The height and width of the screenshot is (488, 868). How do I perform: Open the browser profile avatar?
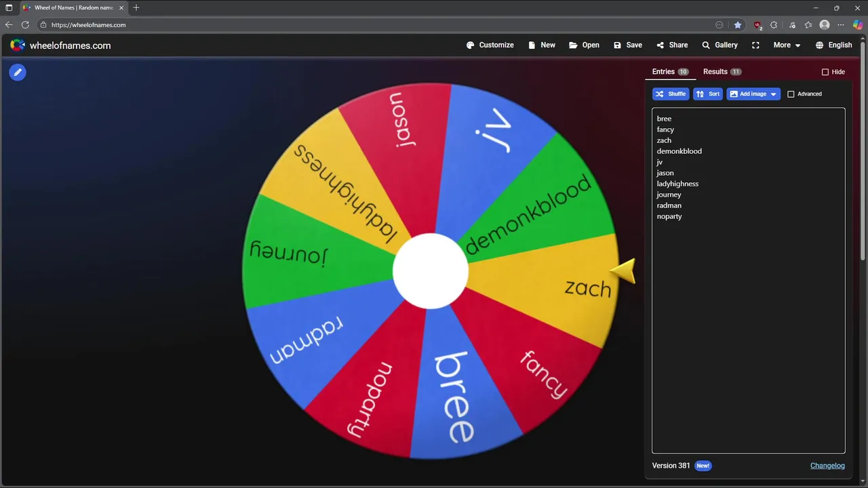[x=825, y=25]
